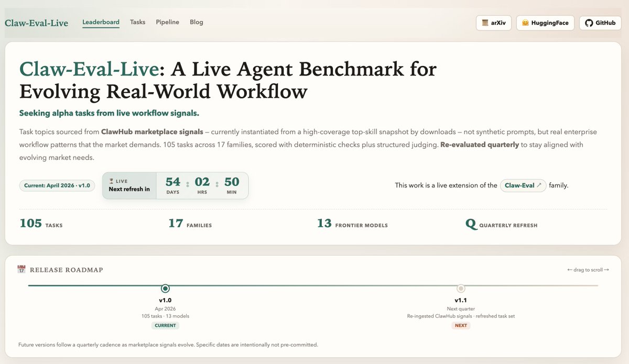Click the drag to scroll hint
The height and width of the screenshot is (364, 629).
[x=588, y=270]
